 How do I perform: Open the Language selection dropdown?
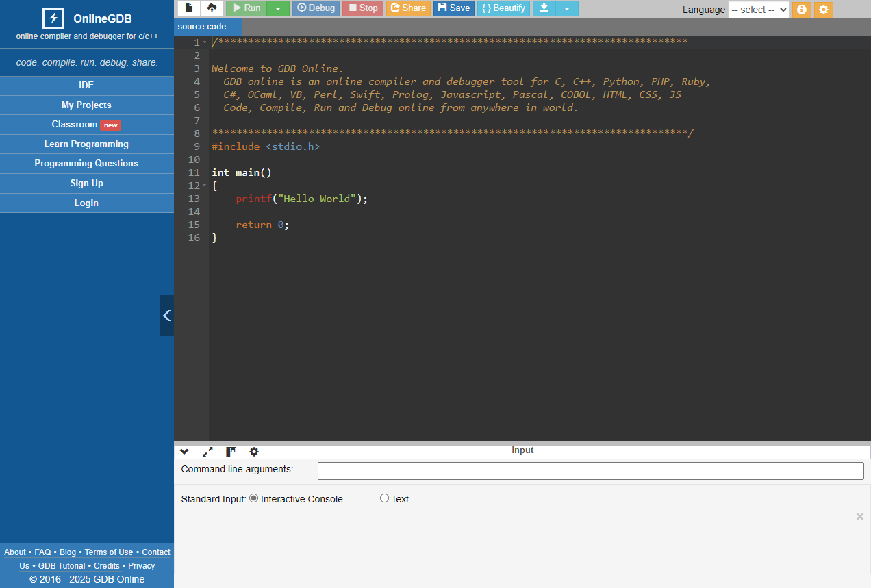pyautogui.click(x=758, y=10)
